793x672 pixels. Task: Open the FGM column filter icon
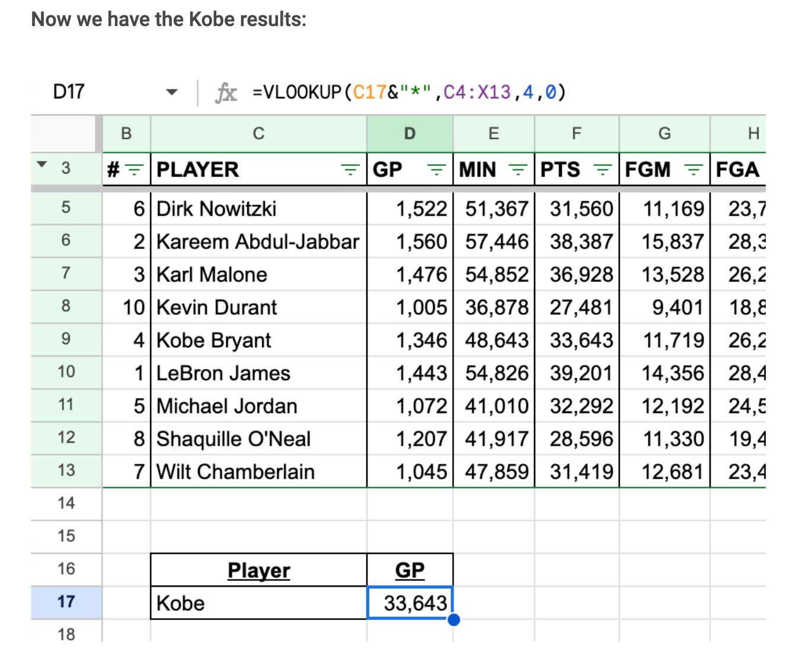[693, 170]
